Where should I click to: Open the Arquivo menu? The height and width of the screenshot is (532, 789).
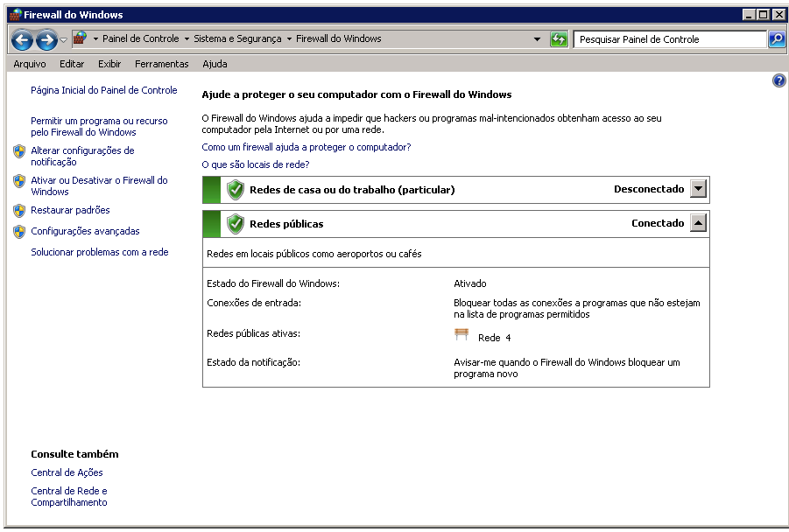(30, 64)
